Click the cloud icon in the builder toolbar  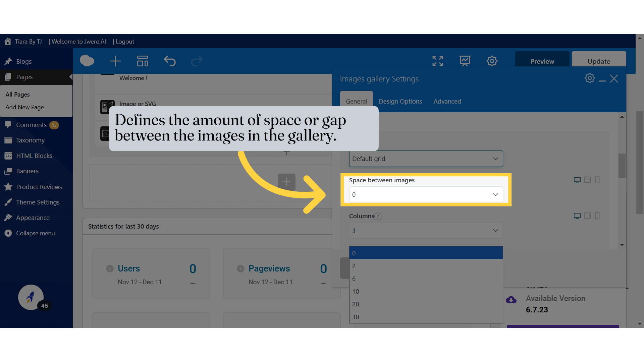click(x=87, y=61)
